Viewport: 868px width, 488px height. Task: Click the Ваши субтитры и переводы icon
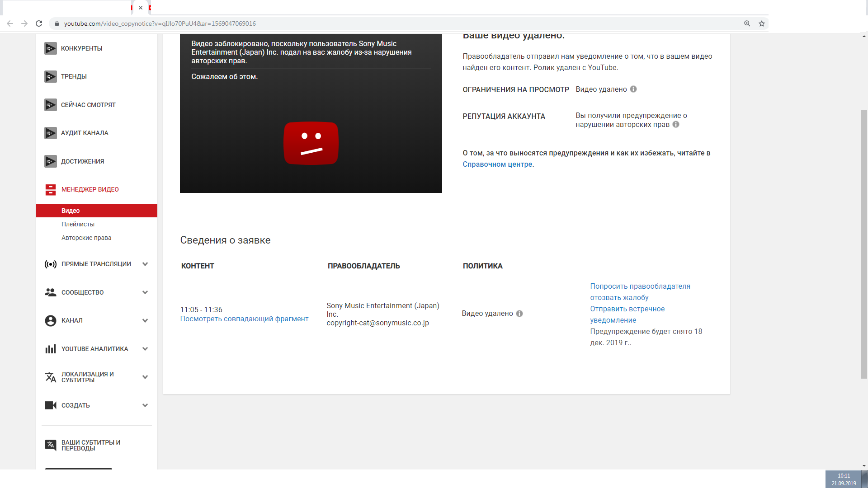[51, 445]
